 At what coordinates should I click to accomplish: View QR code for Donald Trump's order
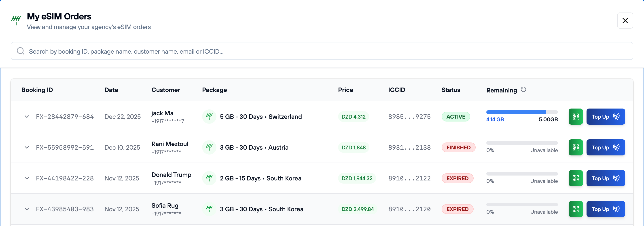point(576,178)
